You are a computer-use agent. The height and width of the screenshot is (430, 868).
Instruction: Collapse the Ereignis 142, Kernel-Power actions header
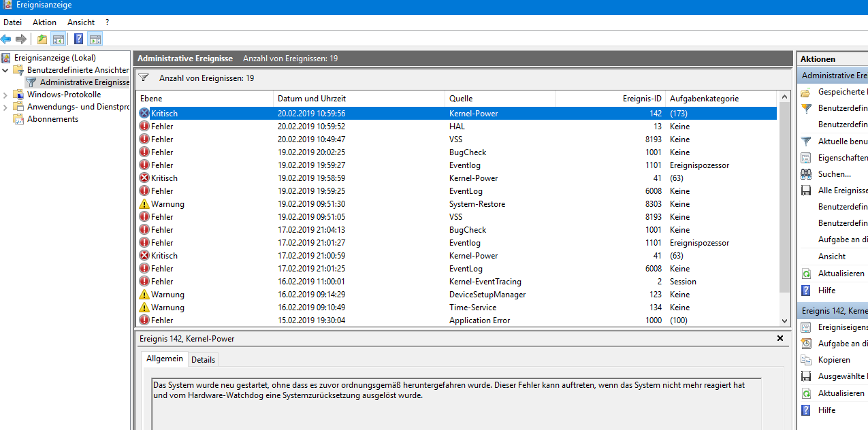[x=833, y=310]
